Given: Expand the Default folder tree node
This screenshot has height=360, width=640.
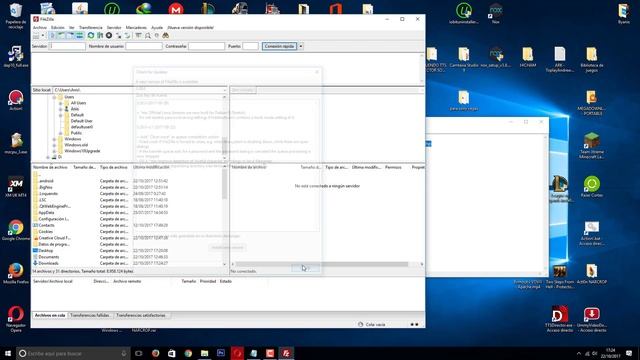Looking at the screenshot, I should [x=60, y=115].
